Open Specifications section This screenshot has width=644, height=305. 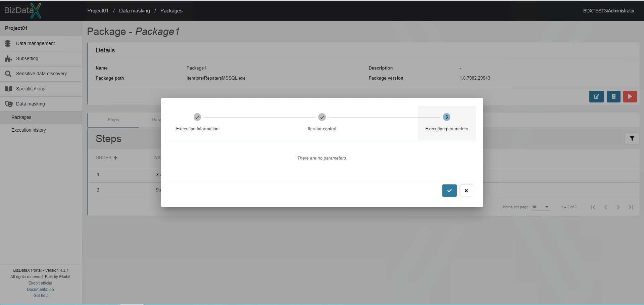41,89
